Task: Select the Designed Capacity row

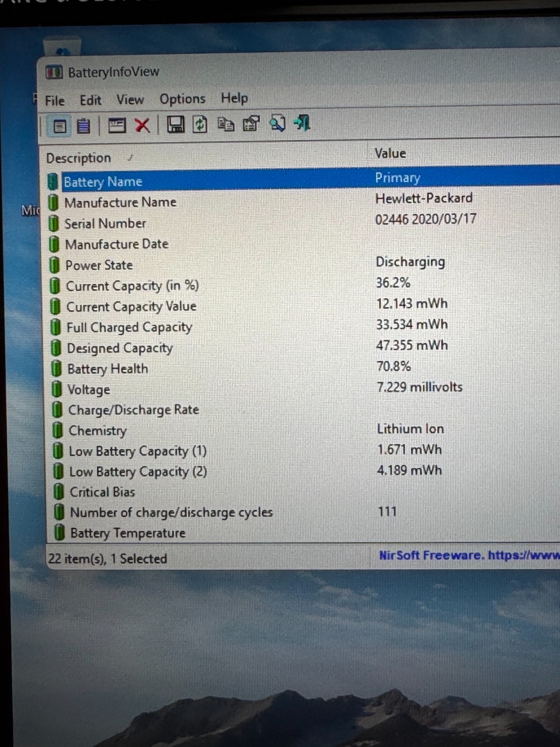Action: click(x=303, y=347)
